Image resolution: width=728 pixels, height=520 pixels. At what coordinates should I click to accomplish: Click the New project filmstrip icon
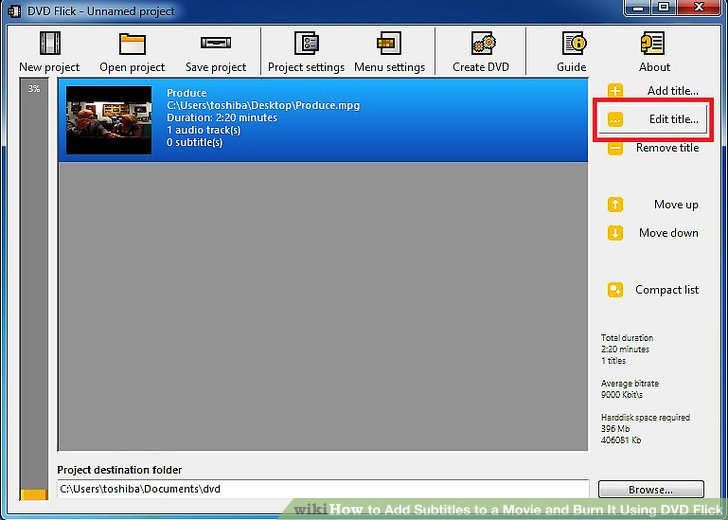pos(50,43)
